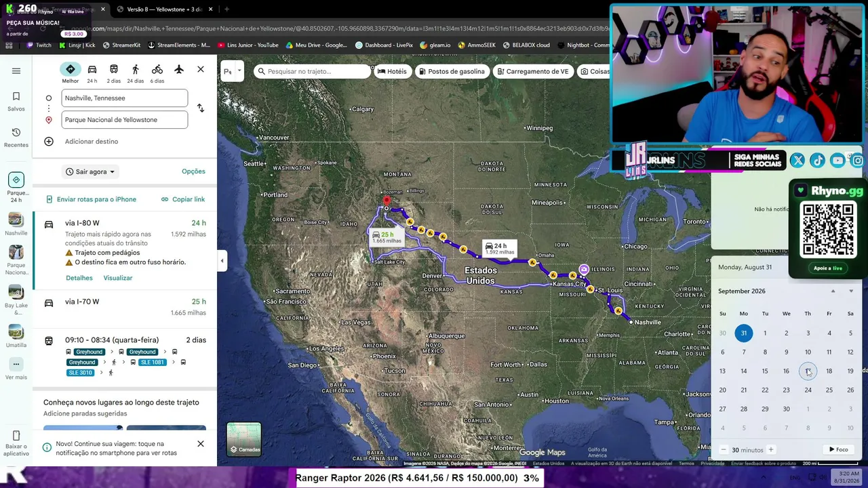This screenshot has width=868, height=488.
Task: Select the 09:10 - 08:34 Greyhound transit route
Action: pos(125,356)
